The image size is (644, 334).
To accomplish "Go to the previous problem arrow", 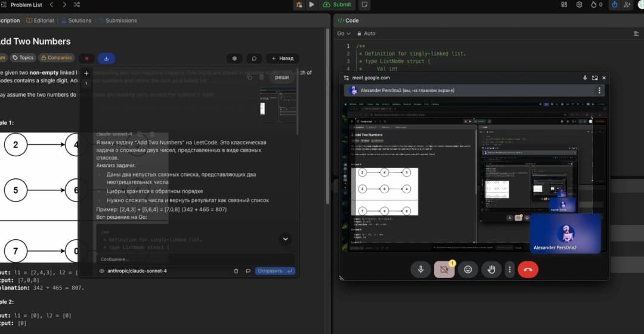I will pos(52,5).
